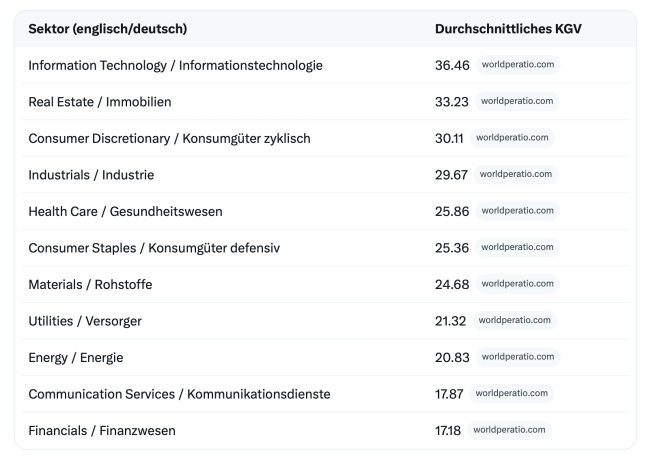655x457 pixels.
Task: Open Health Care row's worldperatio.com citation
Action: 517,211
